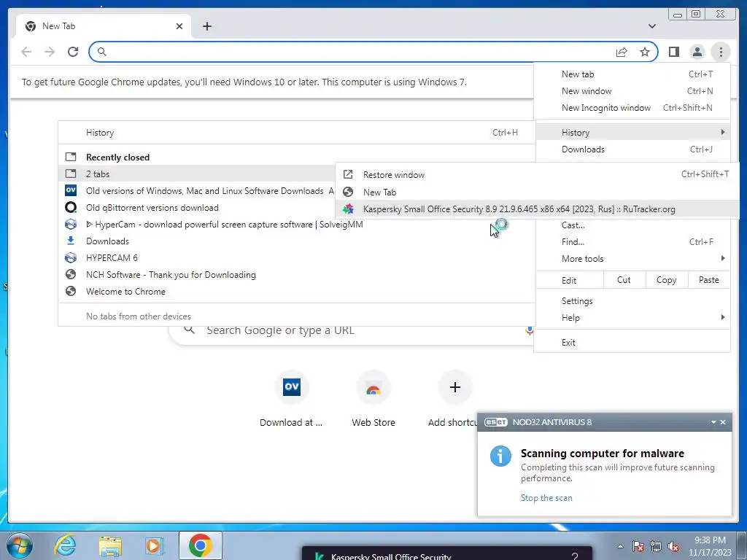The height and width of the screenshot is (560, 747).
Task: Close the New Tab tab
Action: tap(179, 26)
